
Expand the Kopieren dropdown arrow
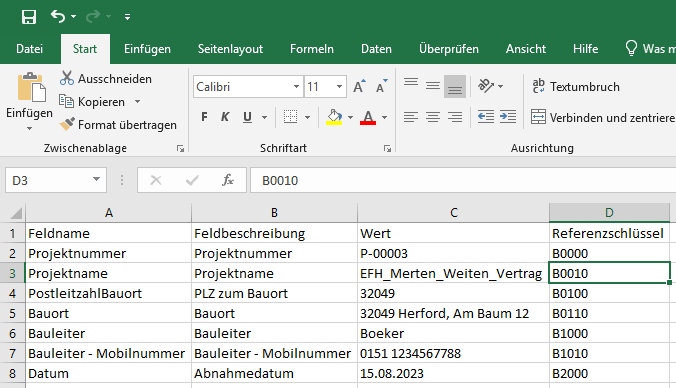click(x=138, y=102)
